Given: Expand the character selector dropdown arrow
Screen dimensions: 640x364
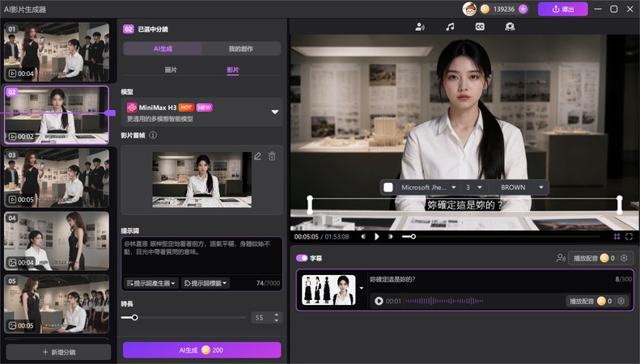Looking at the screenshot, I should [361, 288].
